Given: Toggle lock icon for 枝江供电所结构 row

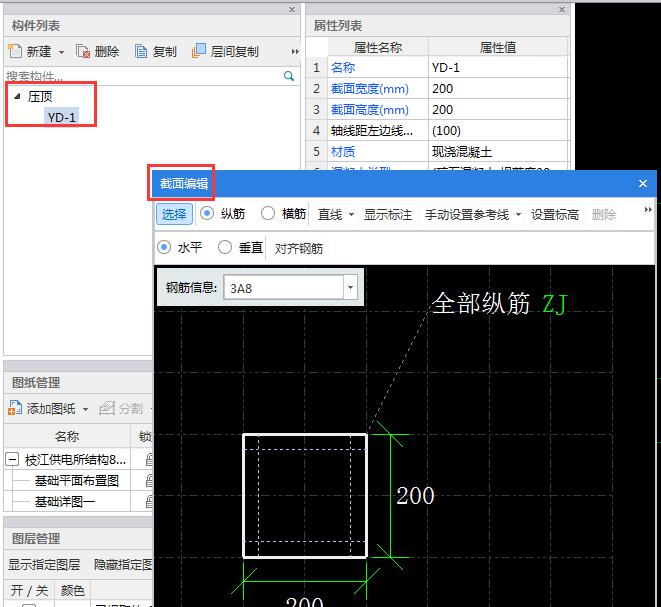Looking at the screenshot, I should point(149,459).
